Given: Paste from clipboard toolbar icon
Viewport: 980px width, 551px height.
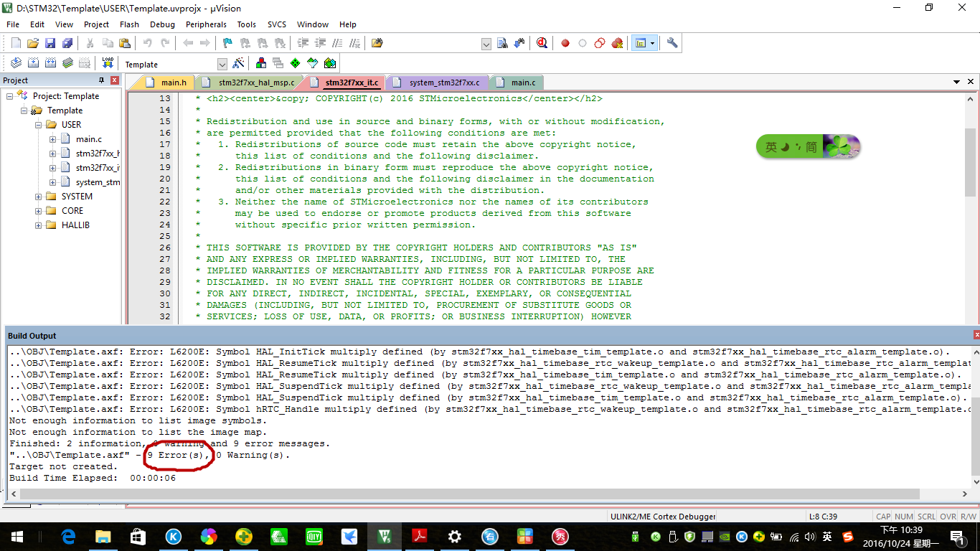Looking at the screenshot, I should (125, 43).
